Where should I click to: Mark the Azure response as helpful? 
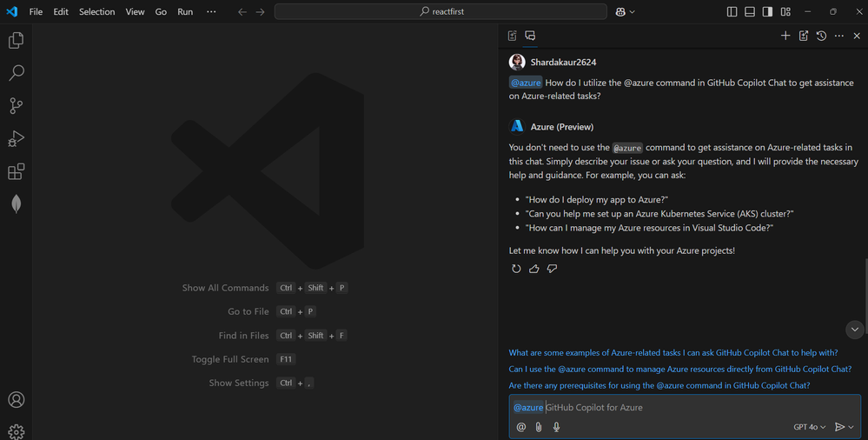click(534, 269)
